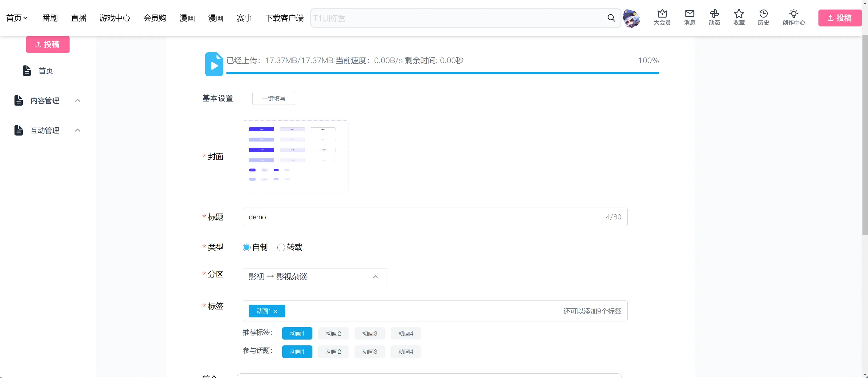
Task: Open the 分区 影视杂谈 dropdown
Action: 315,277
